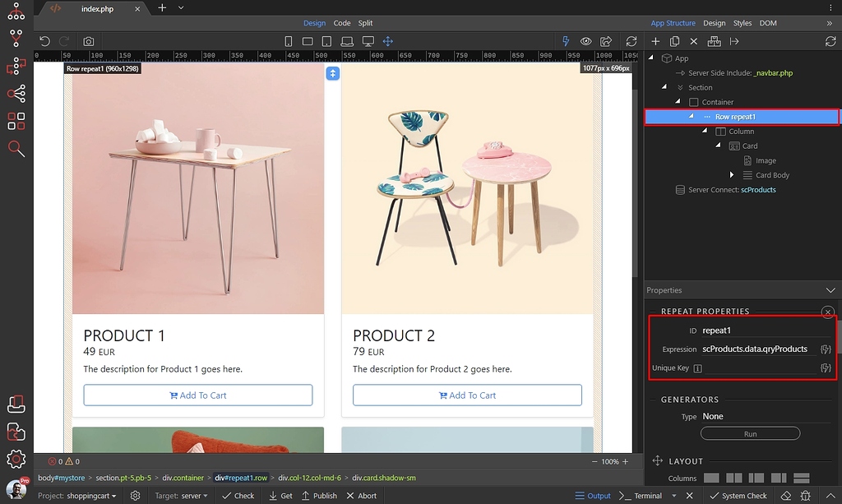This screenshot has height=504, width=842.
Task: Open project settings gear in bottom bar
Action: coord(136,496)
